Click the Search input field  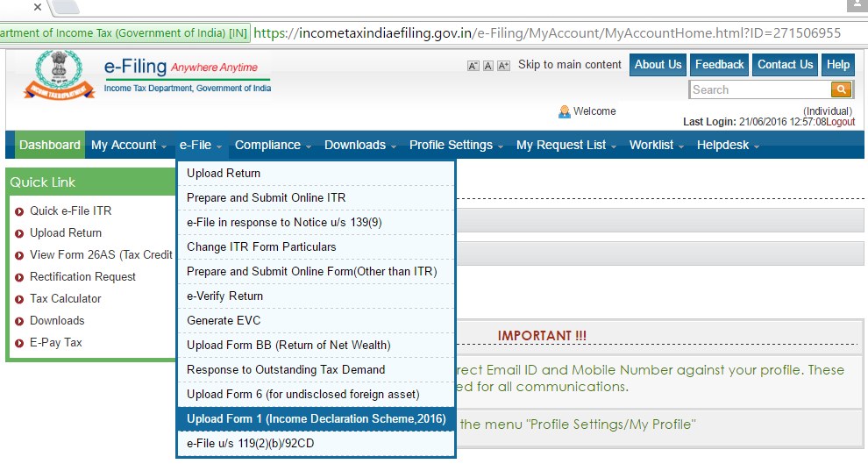point(759,89)
